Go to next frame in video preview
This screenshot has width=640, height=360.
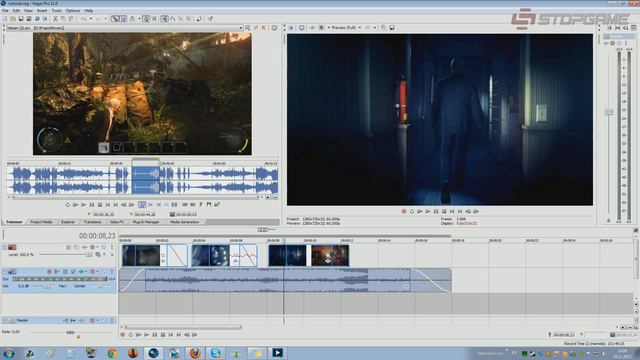(x=476, y=211)
